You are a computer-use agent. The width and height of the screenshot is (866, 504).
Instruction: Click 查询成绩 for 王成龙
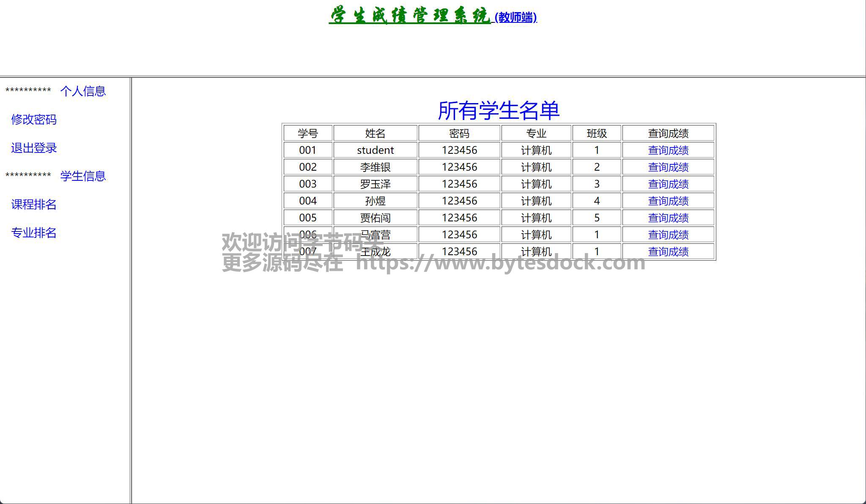(x=668, y=252)
